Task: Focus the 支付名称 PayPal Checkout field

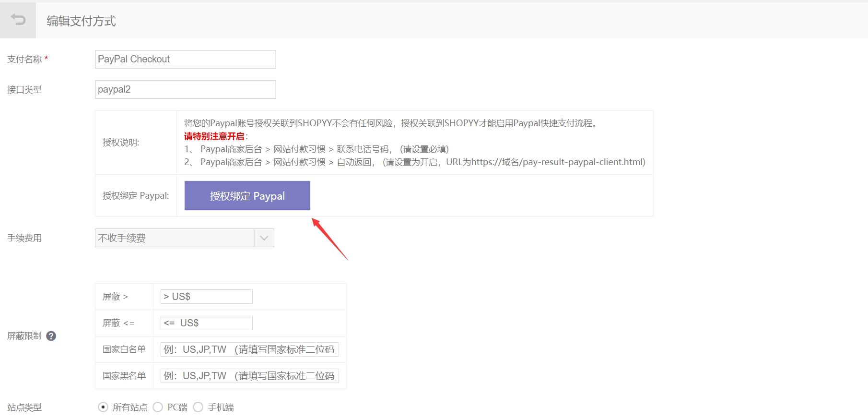Action: (x=186, y=59)
